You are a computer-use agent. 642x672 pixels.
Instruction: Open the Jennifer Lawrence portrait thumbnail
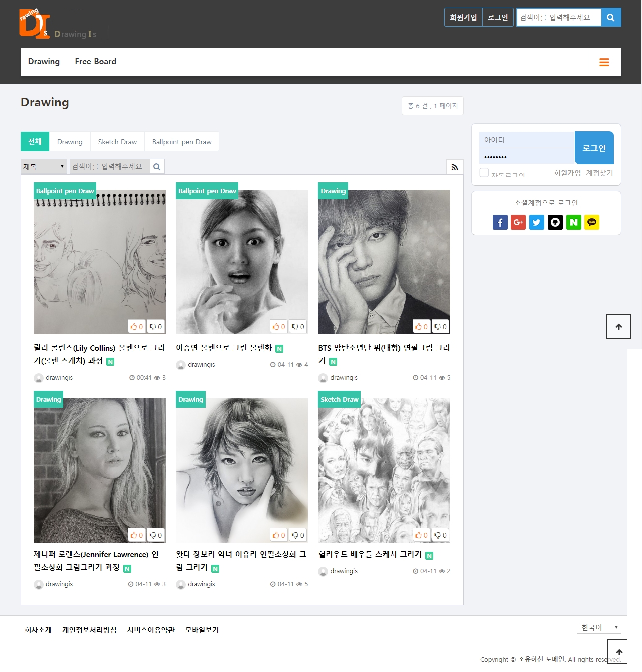coord(100,470)
